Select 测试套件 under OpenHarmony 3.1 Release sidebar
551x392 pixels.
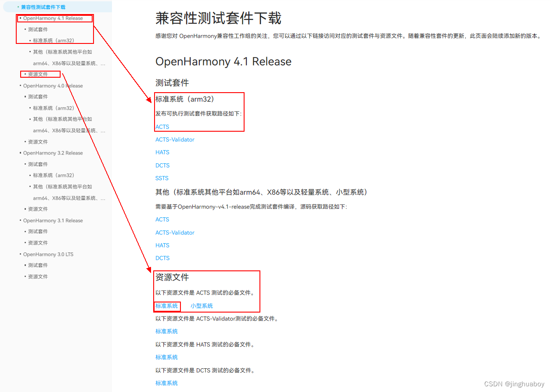coord(38,231)
